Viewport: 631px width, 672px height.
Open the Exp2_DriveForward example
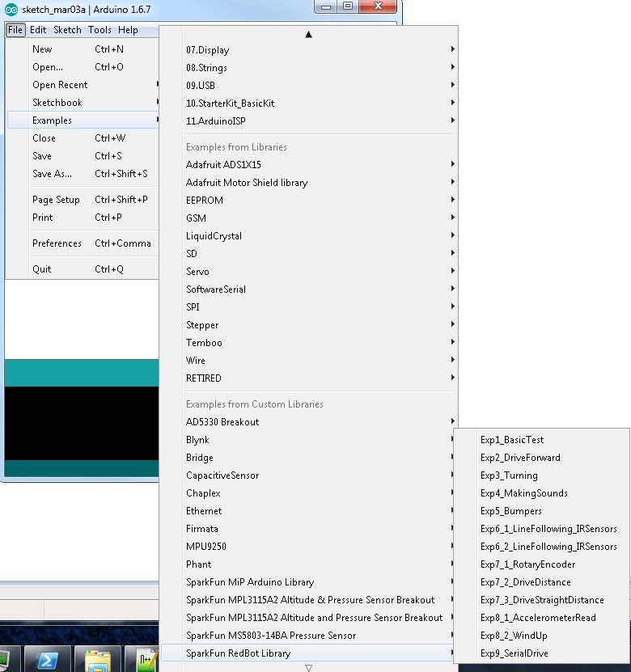point(541,457)
